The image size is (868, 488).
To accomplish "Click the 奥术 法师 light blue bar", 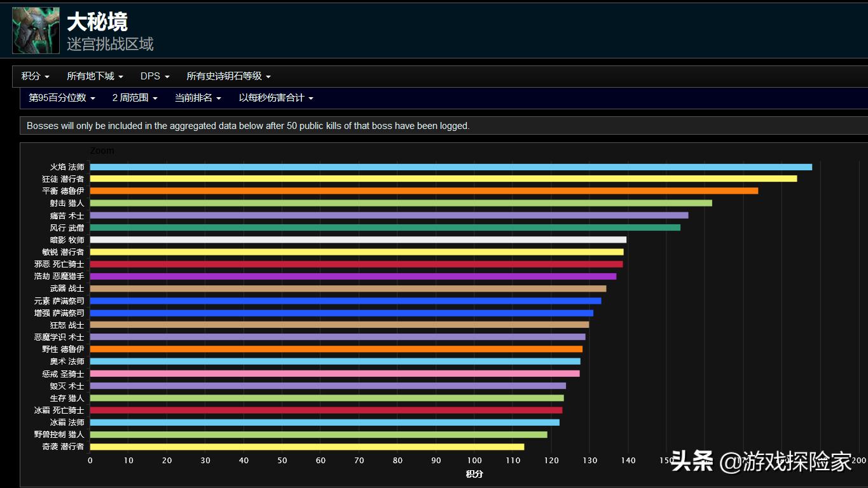I will [x=335, y=362].
